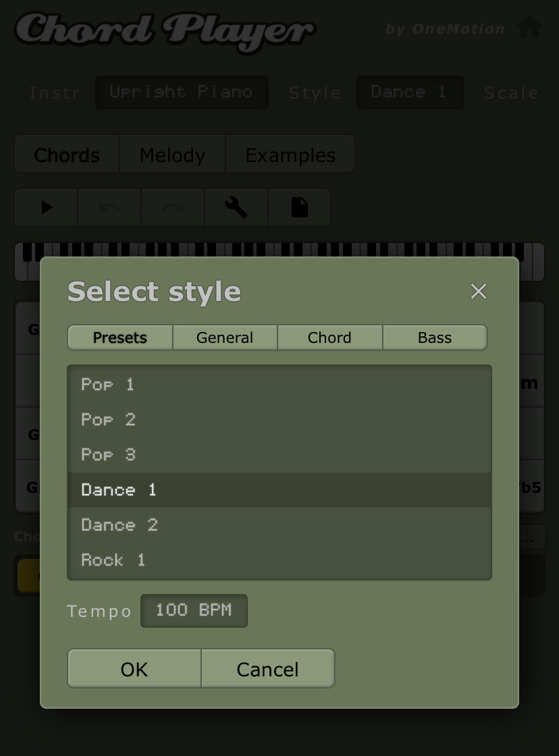
Task: Adjust the tempo via 100 BPM control
Action: point(194,610)
